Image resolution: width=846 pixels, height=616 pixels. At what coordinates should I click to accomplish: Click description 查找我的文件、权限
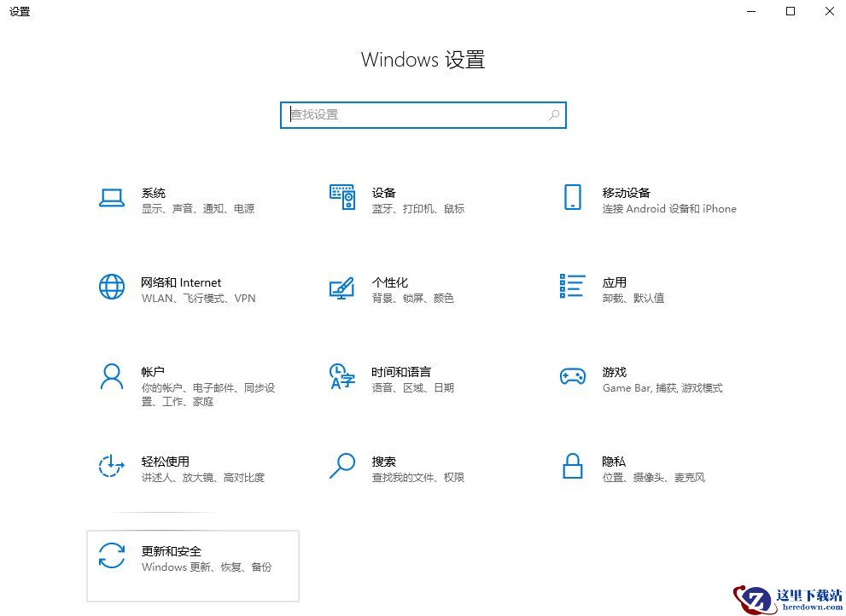tap(418, 478)
